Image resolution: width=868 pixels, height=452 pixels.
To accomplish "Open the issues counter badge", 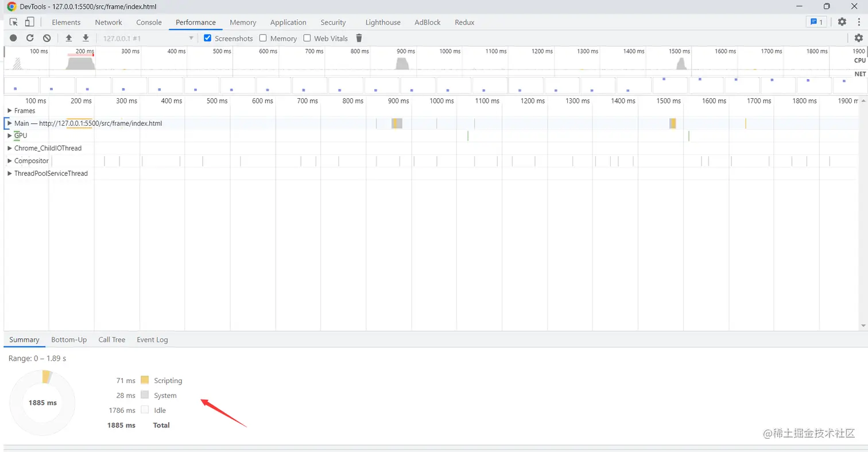I will pyautogui.click(x=816, y=22).
